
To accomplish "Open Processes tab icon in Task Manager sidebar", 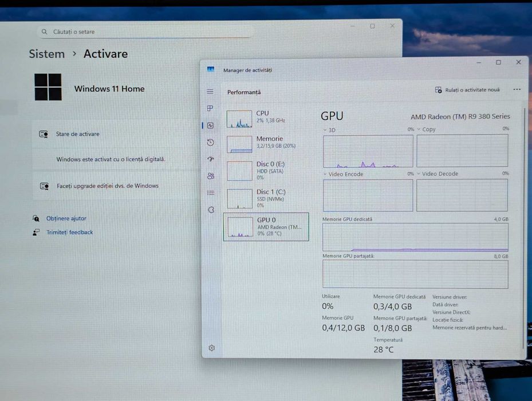I will click(x=210, y=108).
